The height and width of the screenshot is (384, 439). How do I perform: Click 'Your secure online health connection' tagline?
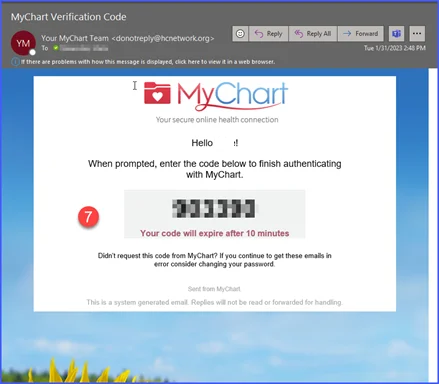(217, 120)
